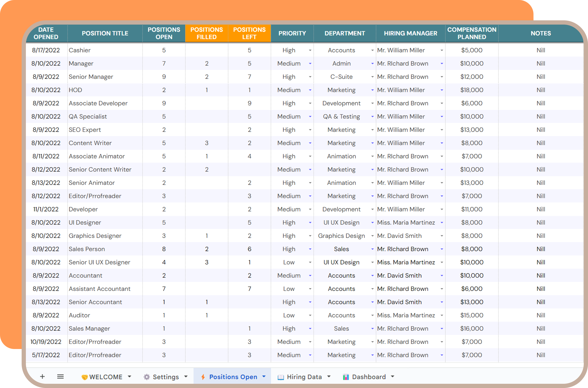The width and height of the screenshot is (588, 388).
Task: Select the 10/19/2022 date cell
Action: tap(47, 342)
